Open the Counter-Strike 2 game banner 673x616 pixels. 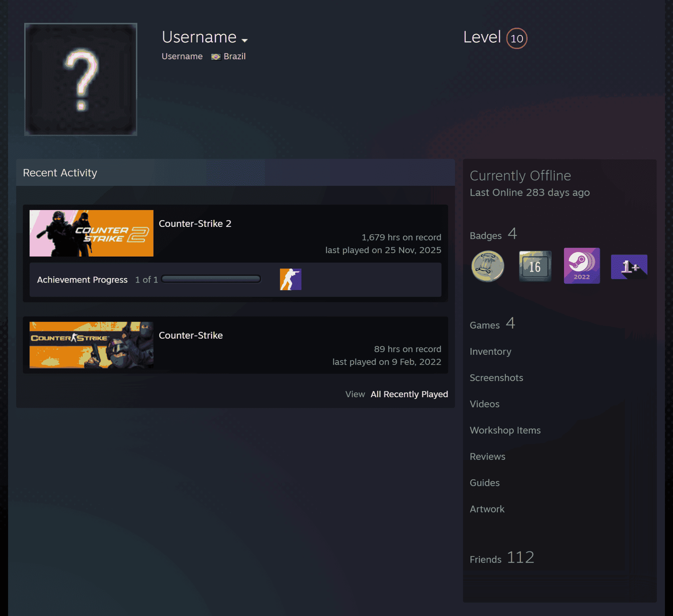point(91,233)
